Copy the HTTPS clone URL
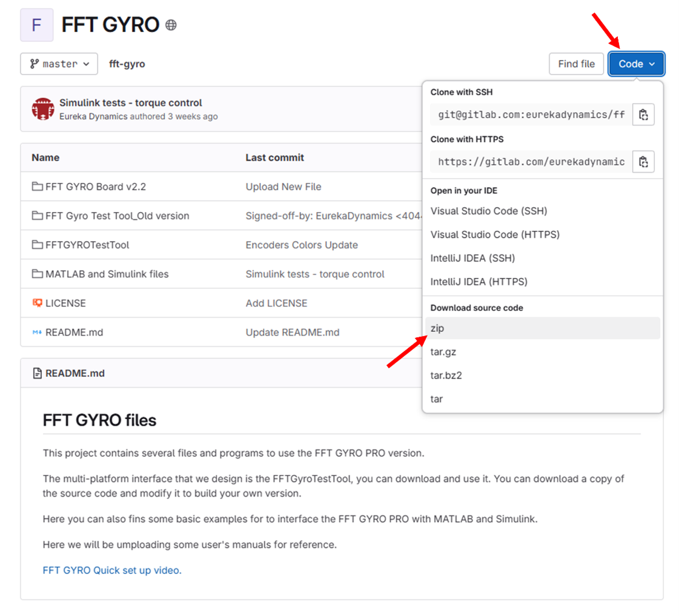Screen dimensions: 679x616 pos(643,162)
